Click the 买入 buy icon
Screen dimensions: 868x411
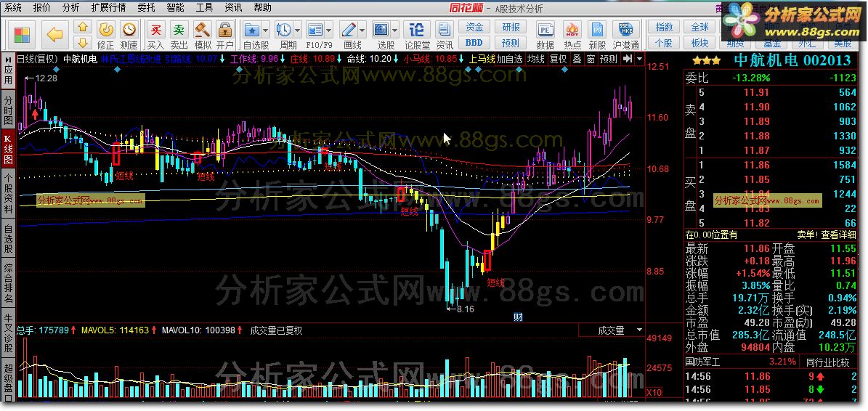point(156,29)
